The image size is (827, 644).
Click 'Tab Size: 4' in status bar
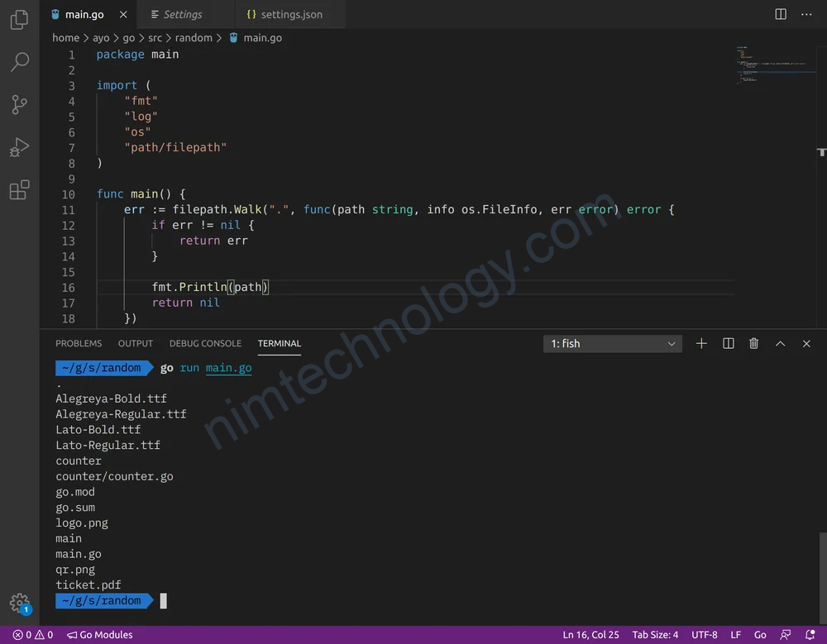[655, 635]
